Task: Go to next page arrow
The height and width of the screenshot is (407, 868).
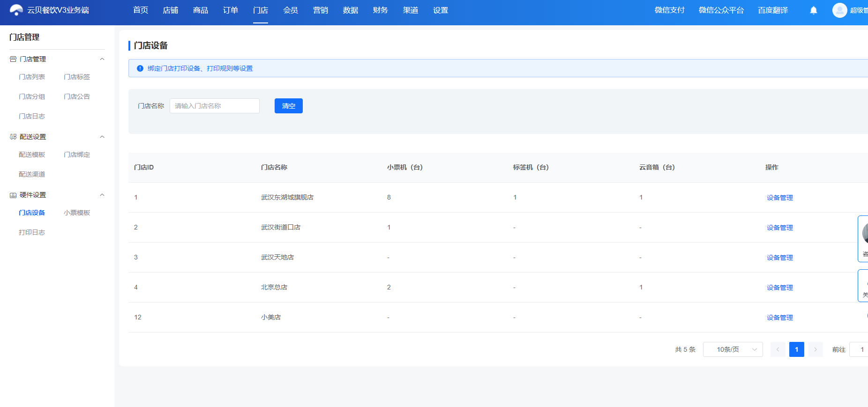Action: (x=816, y=349)
